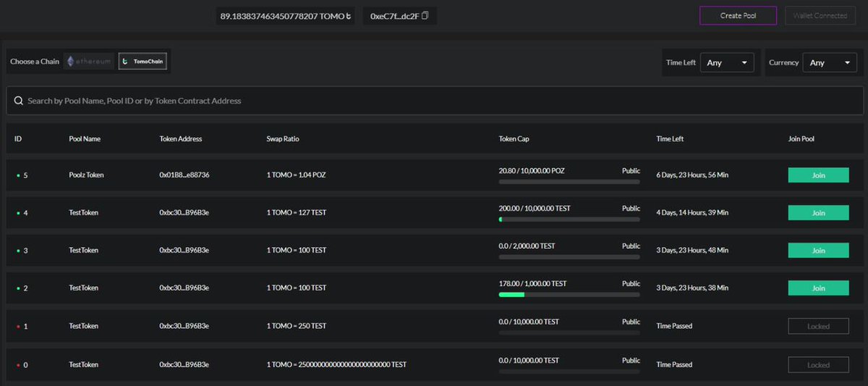This screenshot has height=386, width=868.
Task: Click the Create Pool button
Action: coord(738,15)
